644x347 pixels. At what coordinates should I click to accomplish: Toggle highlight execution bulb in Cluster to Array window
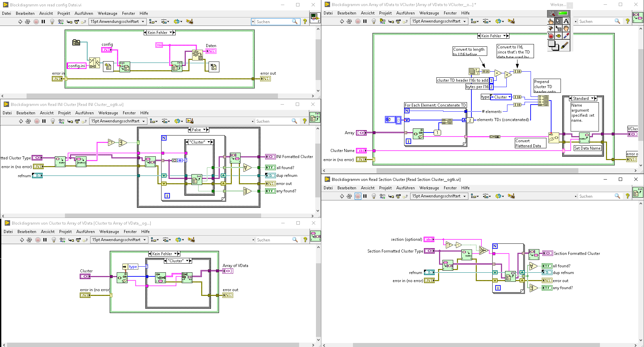(x=54, y=240)
